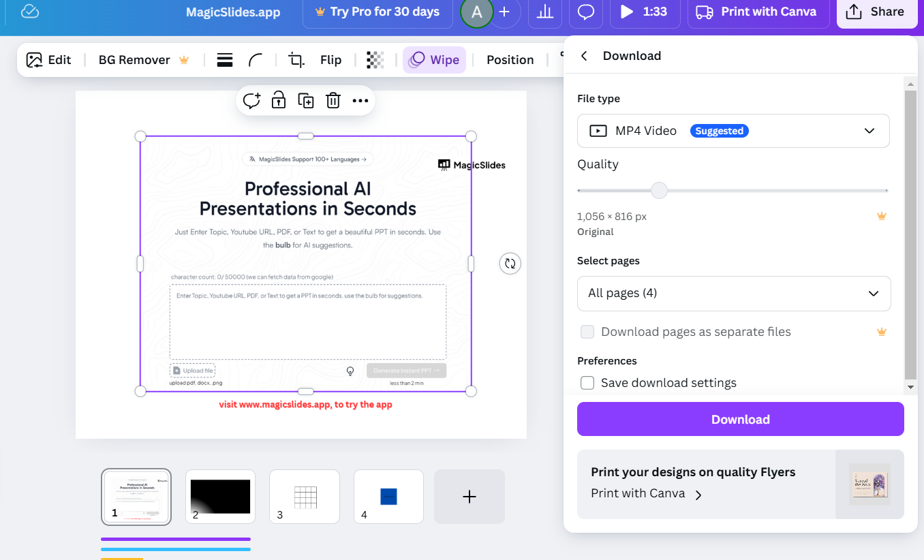Open the user avatar A profile
Viewport: 924px width, 560px height.
(x=476, y=12)
